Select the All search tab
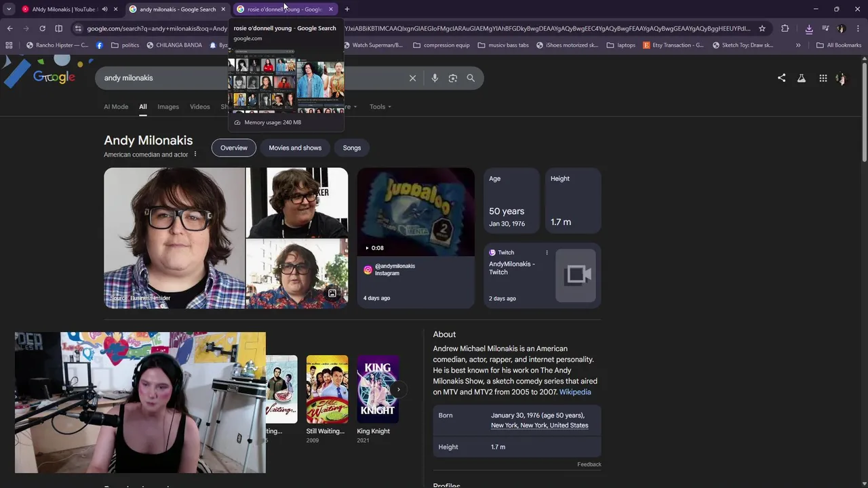 (x=143, y=106)
